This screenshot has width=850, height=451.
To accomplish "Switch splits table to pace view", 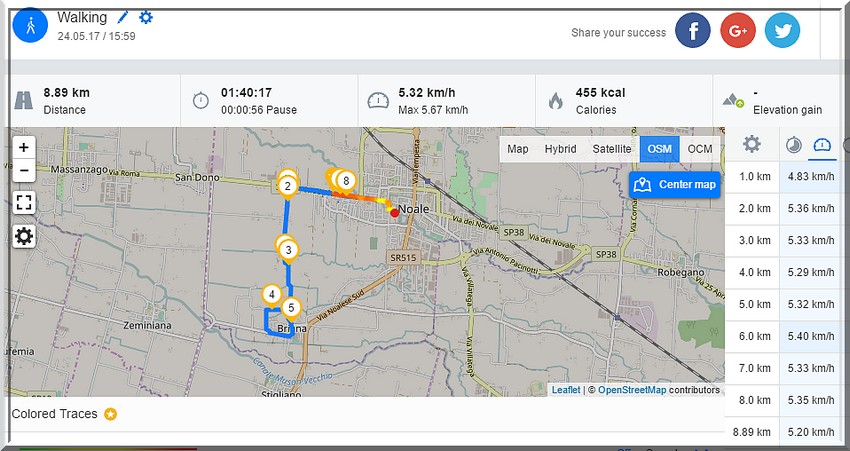I will (x=794, y=145).
